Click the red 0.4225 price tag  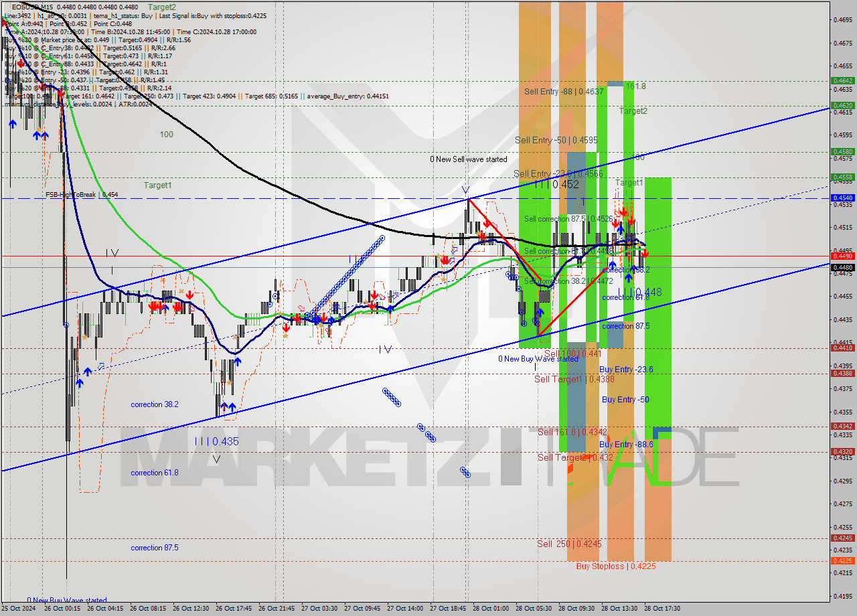[x=842, y=560]
